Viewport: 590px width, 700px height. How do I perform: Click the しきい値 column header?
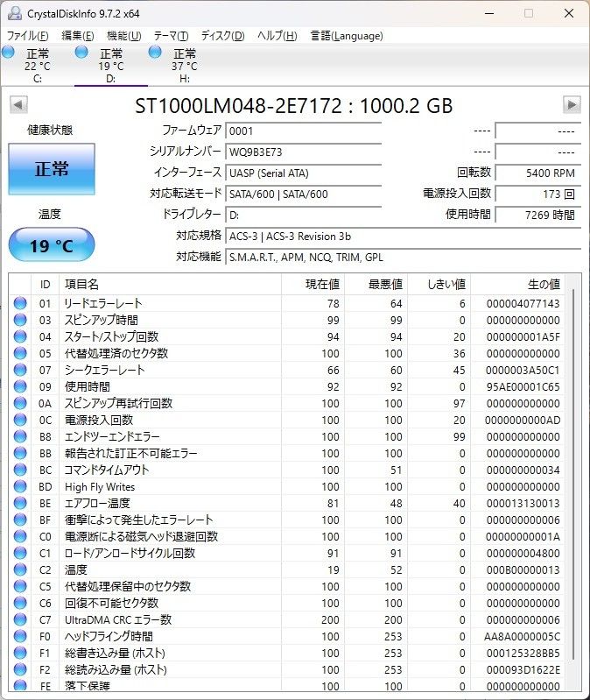[x=439, y=285]
